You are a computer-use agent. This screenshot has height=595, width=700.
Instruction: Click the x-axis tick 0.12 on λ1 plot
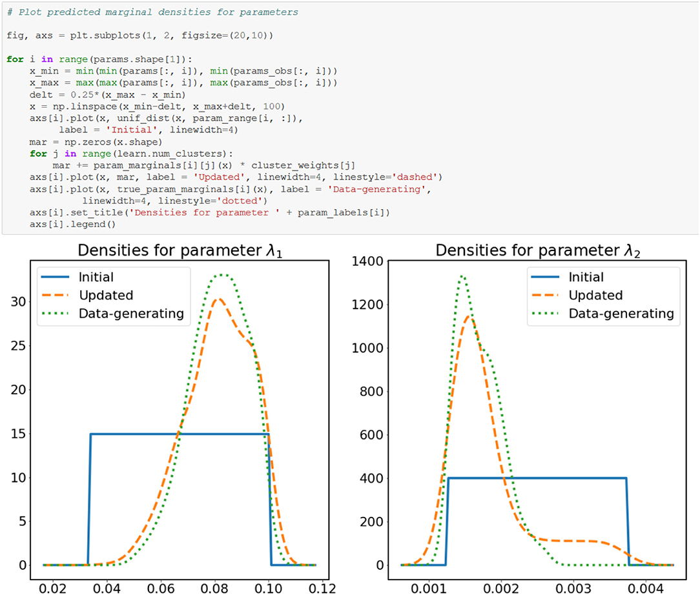click(322, 589)
